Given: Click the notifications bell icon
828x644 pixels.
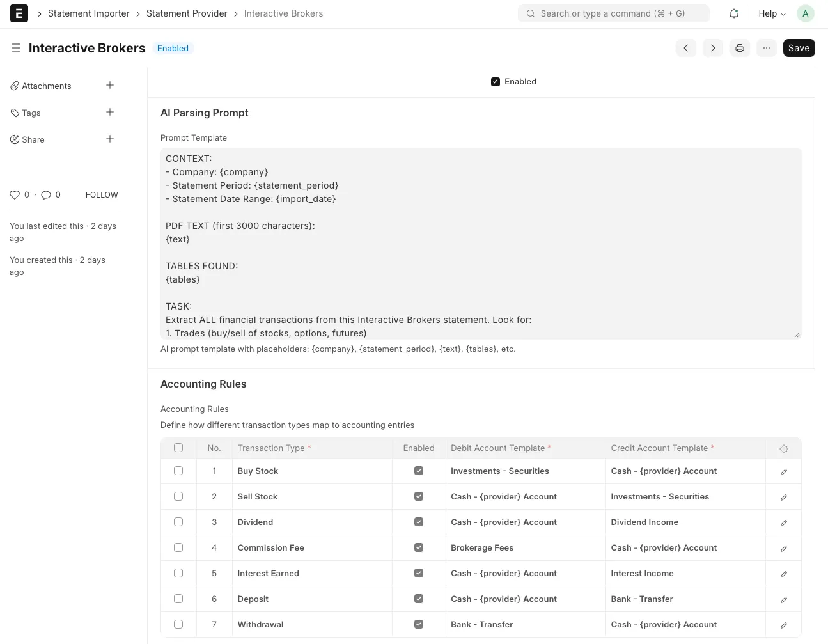Looking at the screenshot, I should (x=734, y=13).
